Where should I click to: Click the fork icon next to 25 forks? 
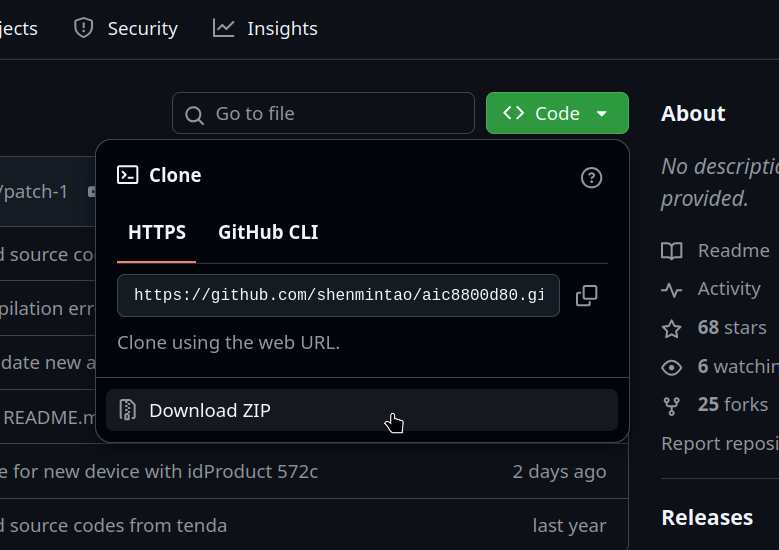672,405
